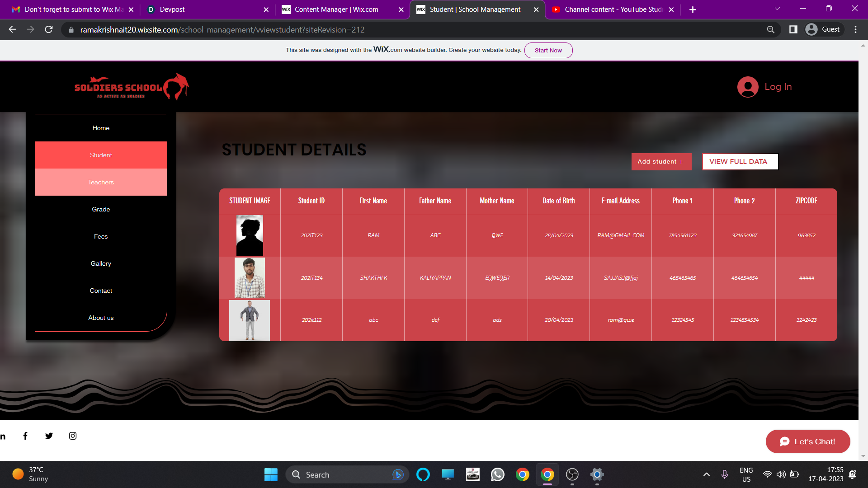Reload the page with refresh icon
Screen dimensions: 868x488
click(49, 30)
